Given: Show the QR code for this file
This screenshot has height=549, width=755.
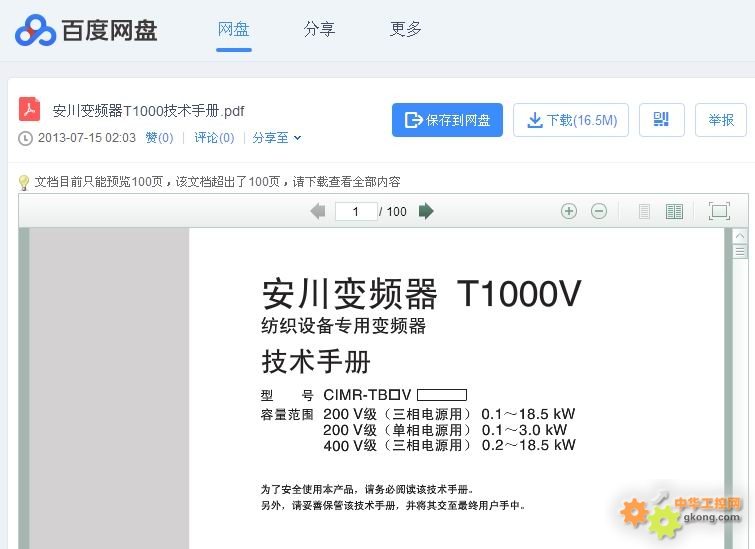Looking at the screenshot, I should pyautogui.click(x=662, y=120).
